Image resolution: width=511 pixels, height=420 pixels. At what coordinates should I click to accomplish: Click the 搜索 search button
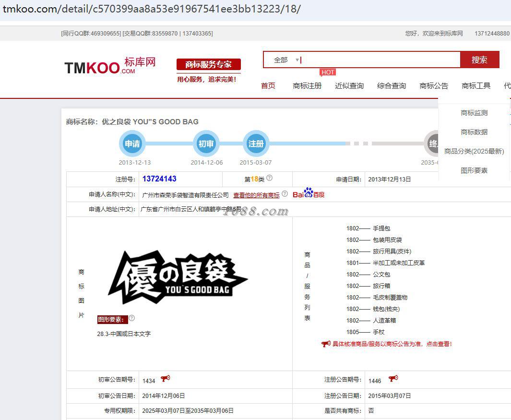coord(479,60)
